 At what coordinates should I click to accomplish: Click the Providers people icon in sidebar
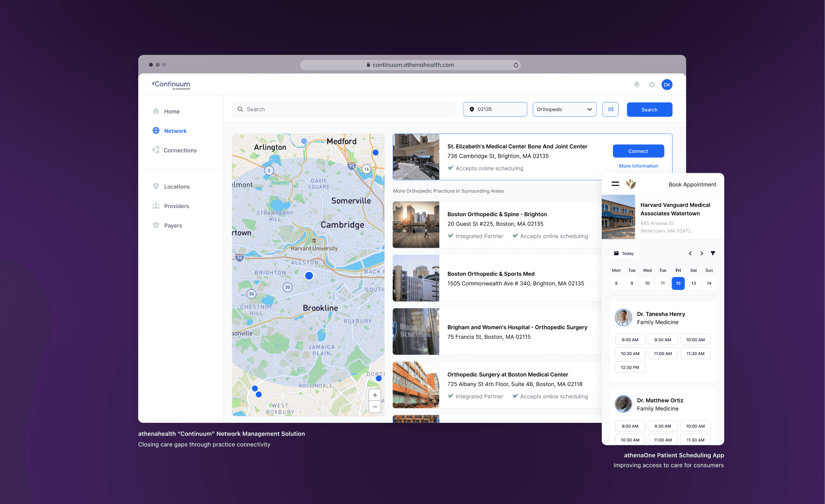click(x=156, y=206)
